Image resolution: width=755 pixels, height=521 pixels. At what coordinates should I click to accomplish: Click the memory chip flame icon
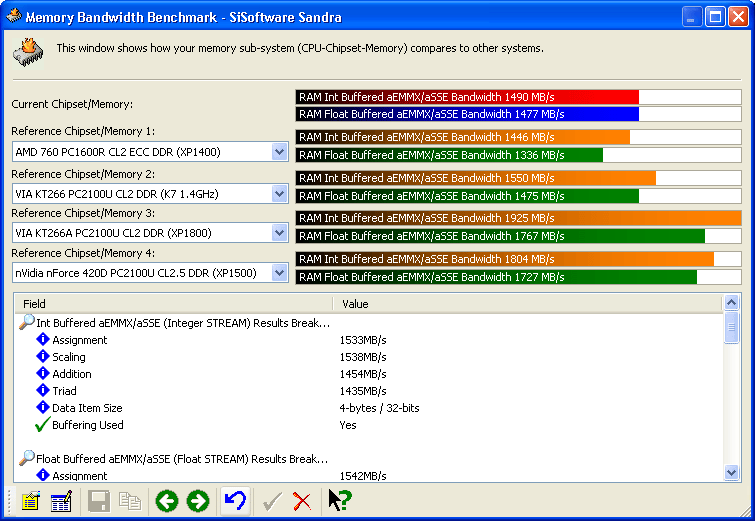pyautogui.click(x=28, y=52)
